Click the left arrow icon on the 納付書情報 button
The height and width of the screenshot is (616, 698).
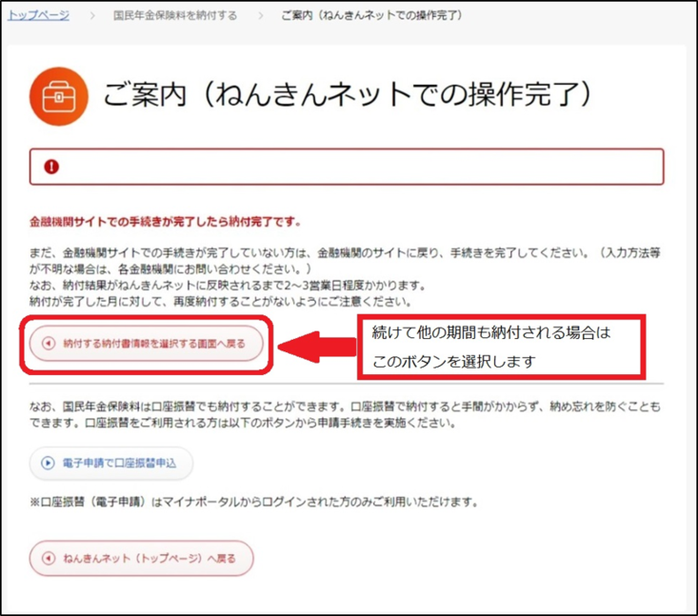(x=49, y=343)
